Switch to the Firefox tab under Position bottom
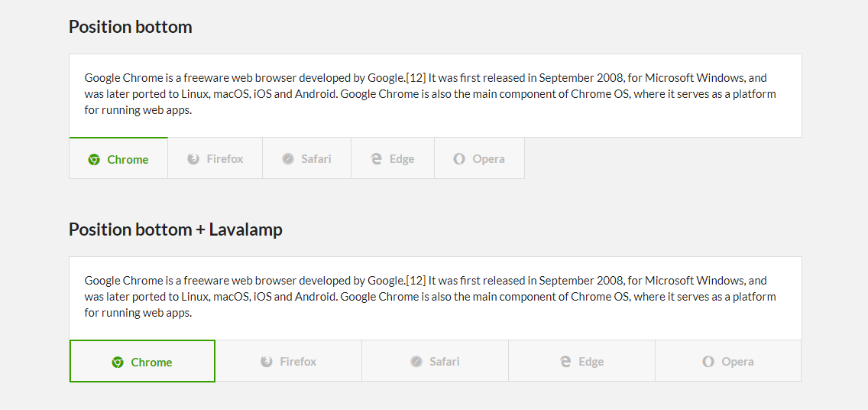This screenshot has height=410, width=868. tap(215, 159)
